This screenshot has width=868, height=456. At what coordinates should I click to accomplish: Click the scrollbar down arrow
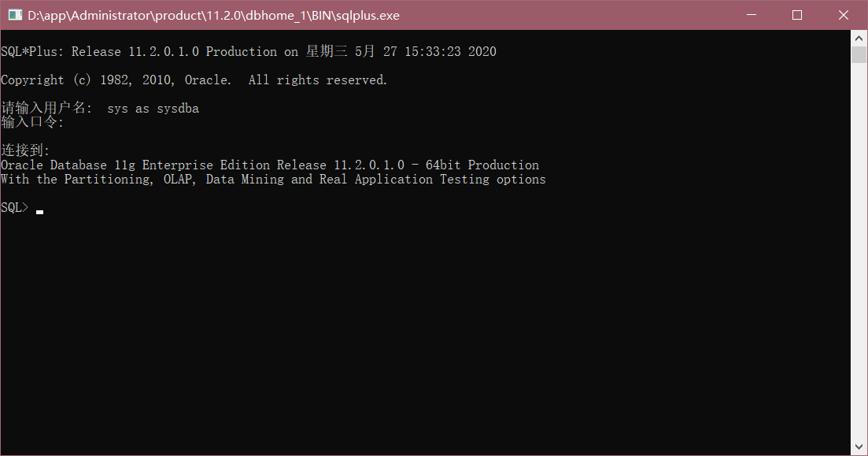tap(859, 447)
